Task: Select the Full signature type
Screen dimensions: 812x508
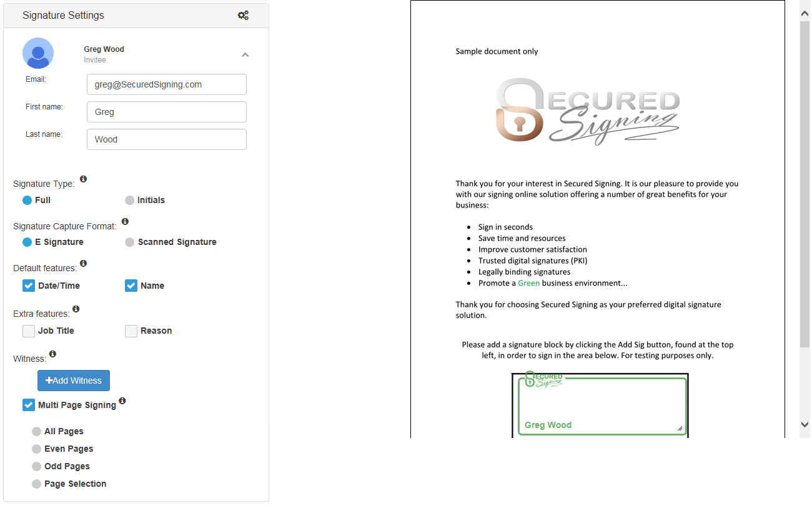Action: (x=27, y=201)
